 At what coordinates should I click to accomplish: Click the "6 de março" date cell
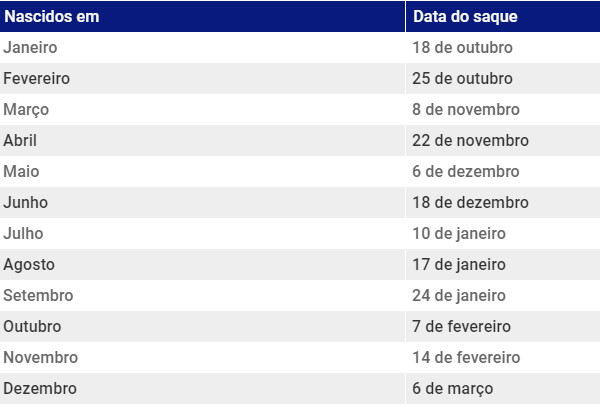[x=452, y=388]
